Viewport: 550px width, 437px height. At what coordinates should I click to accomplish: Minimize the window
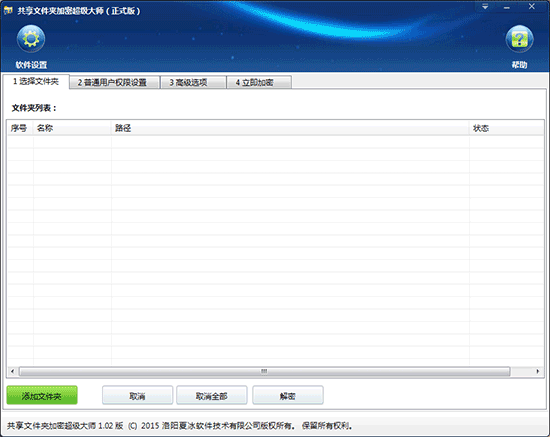507,7
